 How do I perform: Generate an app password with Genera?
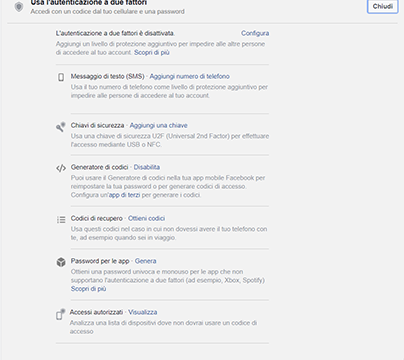click(x=145, y=261)
